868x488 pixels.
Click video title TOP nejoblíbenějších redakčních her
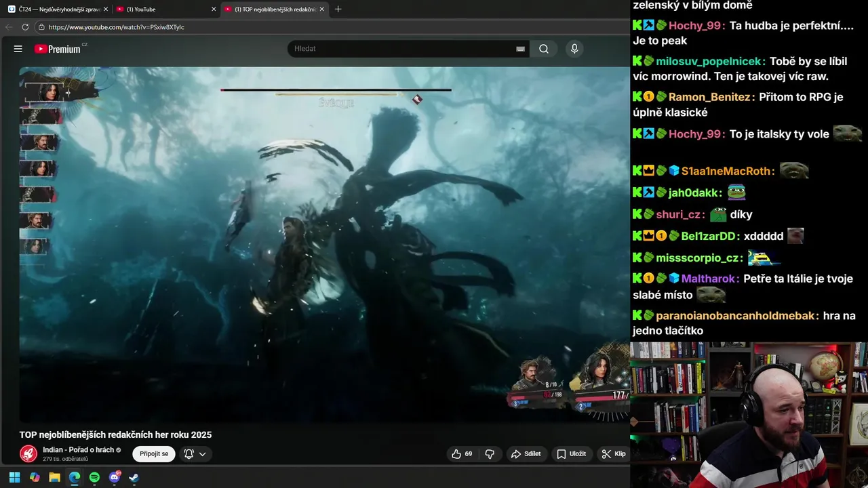115,434
